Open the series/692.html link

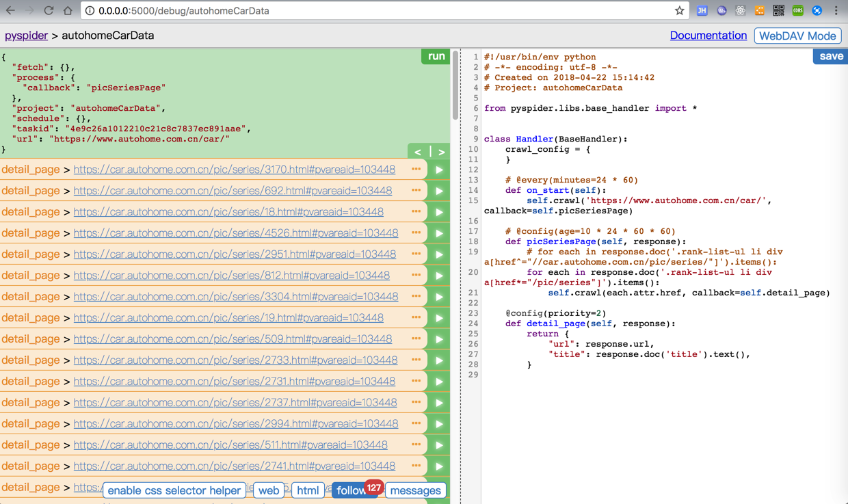click(233, 191)
